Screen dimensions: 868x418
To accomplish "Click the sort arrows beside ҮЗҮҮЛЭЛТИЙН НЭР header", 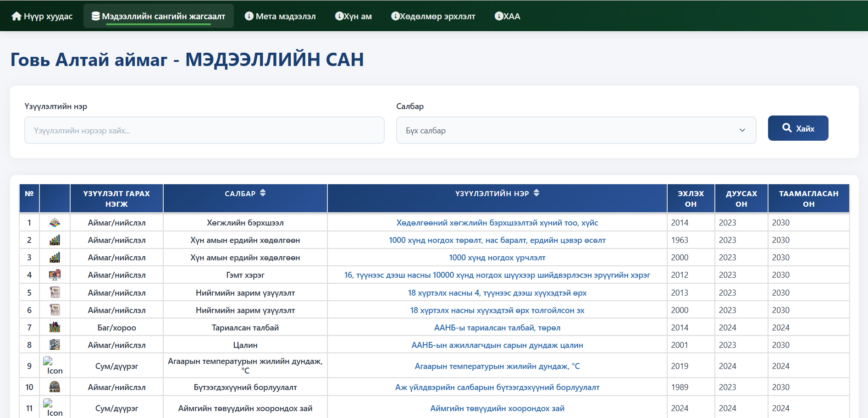I will pos(536,193).
